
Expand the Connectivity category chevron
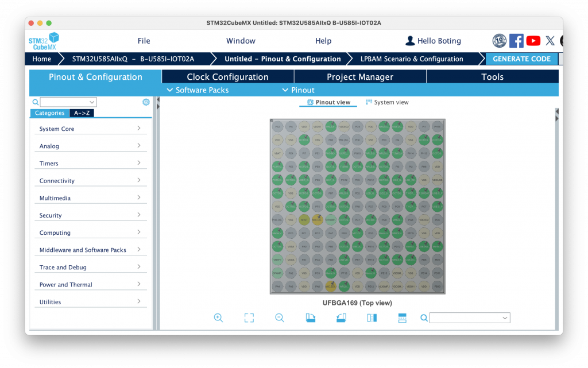click(x=139, y=180)
